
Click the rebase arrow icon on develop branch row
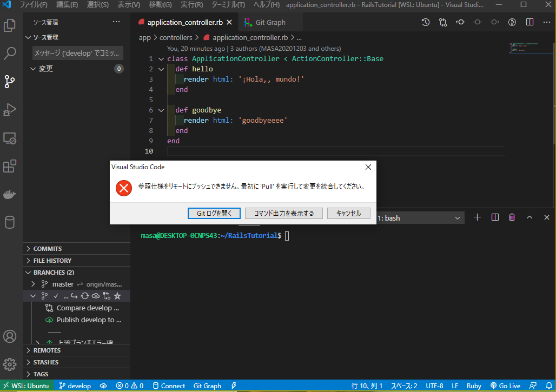tap(74, 296)
